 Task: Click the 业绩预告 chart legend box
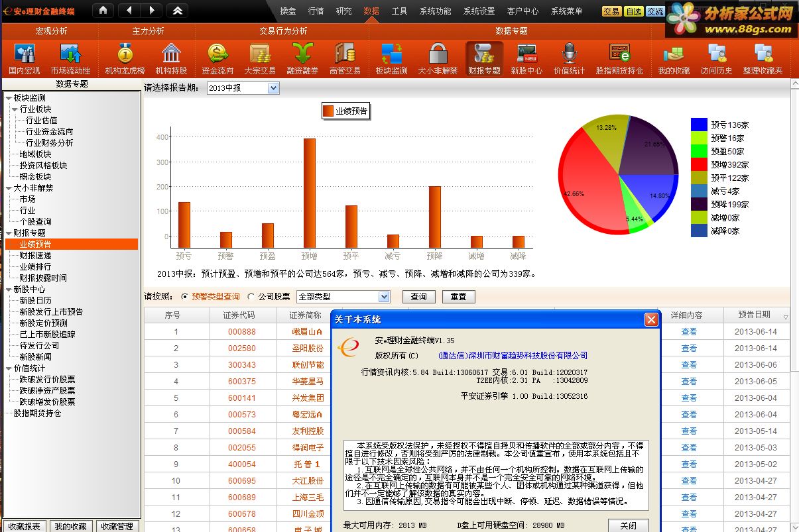346,111
